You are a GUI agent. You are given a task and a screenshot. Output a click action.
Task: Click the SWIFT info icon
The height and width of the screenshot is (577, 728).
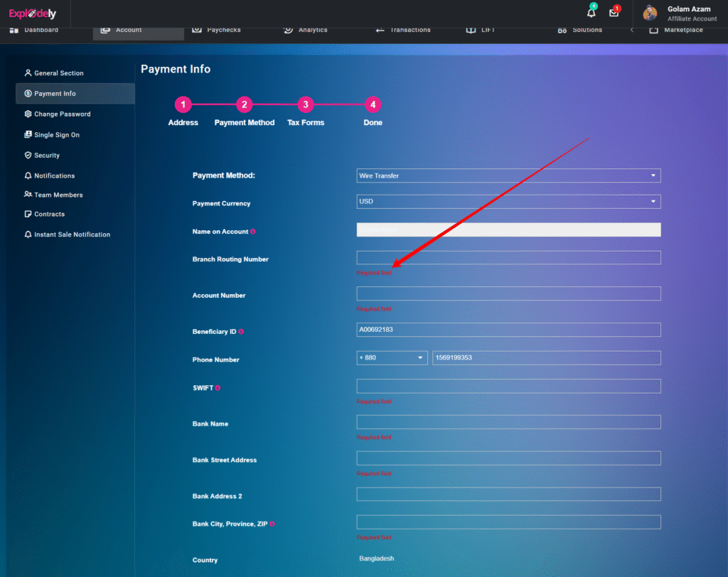pos(218,388)
